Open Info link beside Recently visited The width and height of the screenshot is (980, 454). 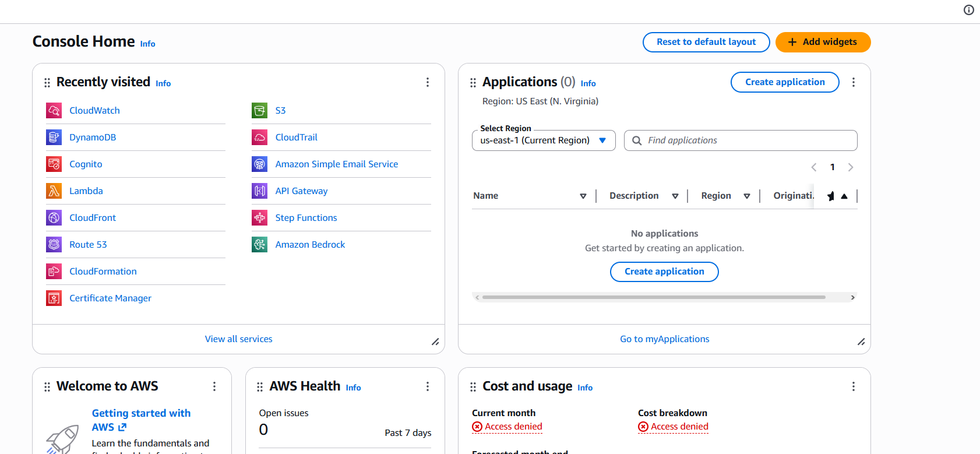point(163,83)
